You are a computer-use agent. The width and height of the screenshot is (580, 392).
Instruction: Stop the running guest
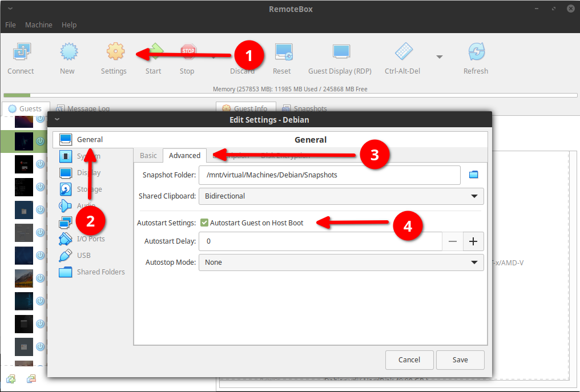point(187,51)
